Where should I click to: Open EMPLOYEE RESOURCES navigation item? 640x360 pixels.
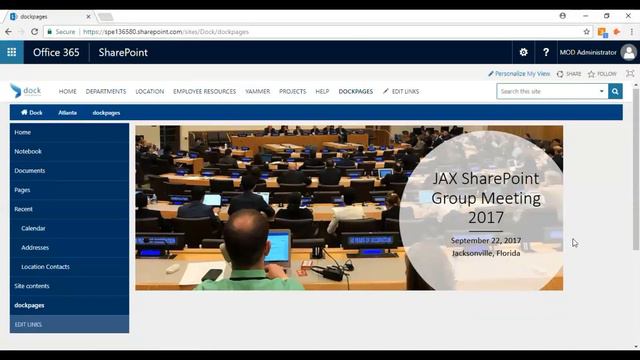coord(204,91)
